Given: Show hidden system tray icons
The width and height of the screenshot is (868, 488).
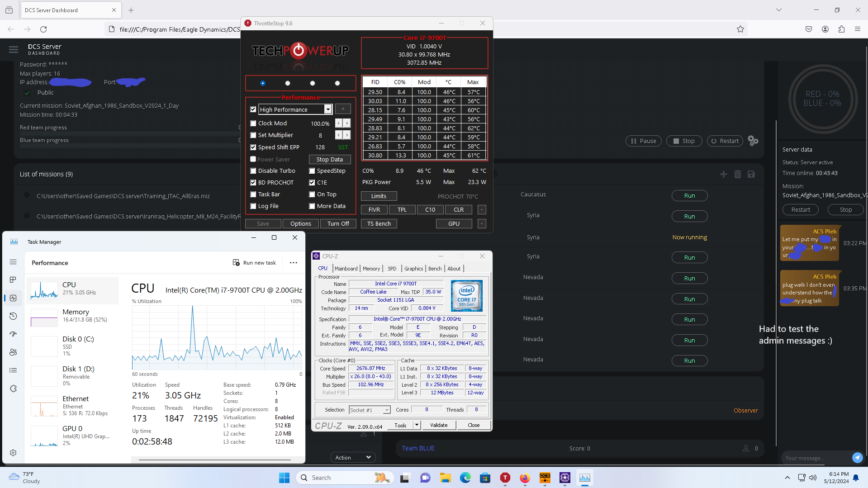Looking at the screenshot, I should [787, 478].
